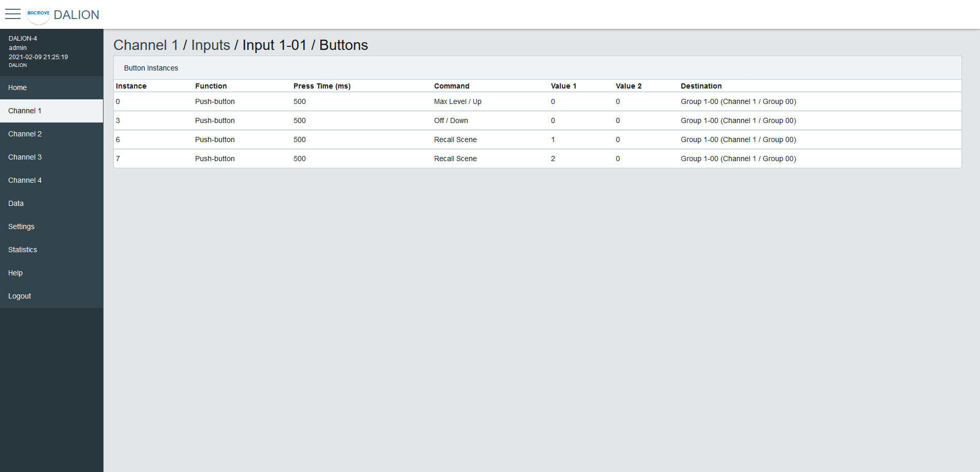This screenshot has height=472, width=980.
Task: Click Channel 1 breadcrumb link
Action: coord(146,45)
